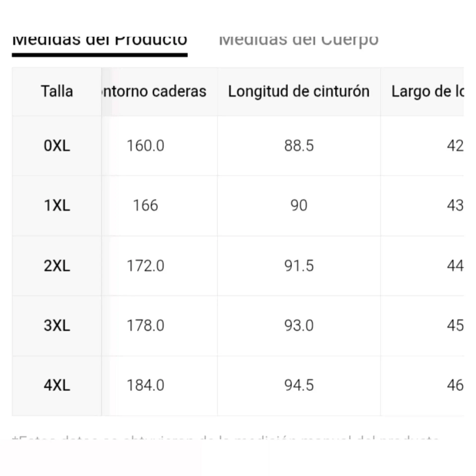
Task: Switch to the Medidas del Cuerpo tab
Action: [x=298, y=40]
